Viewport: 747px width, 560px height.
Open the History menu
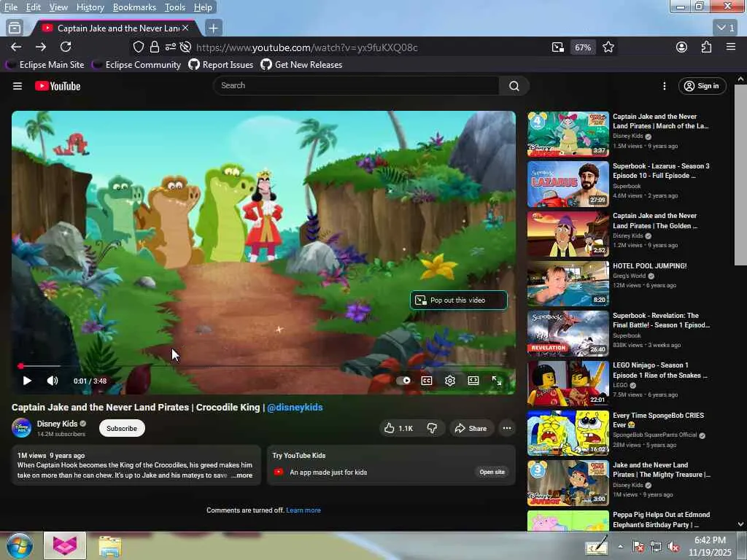pyautogui.click(x=90, y=7)
